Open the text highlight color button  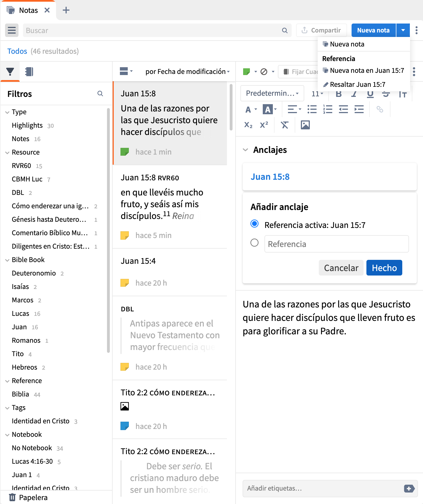(269, 109)
